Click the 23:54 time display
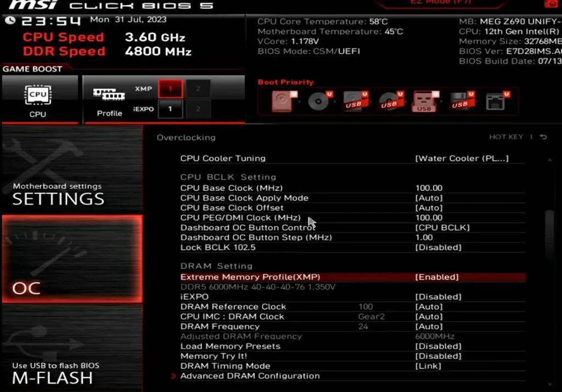This screenshot has height=392, width=562. (x=50, y=21)
